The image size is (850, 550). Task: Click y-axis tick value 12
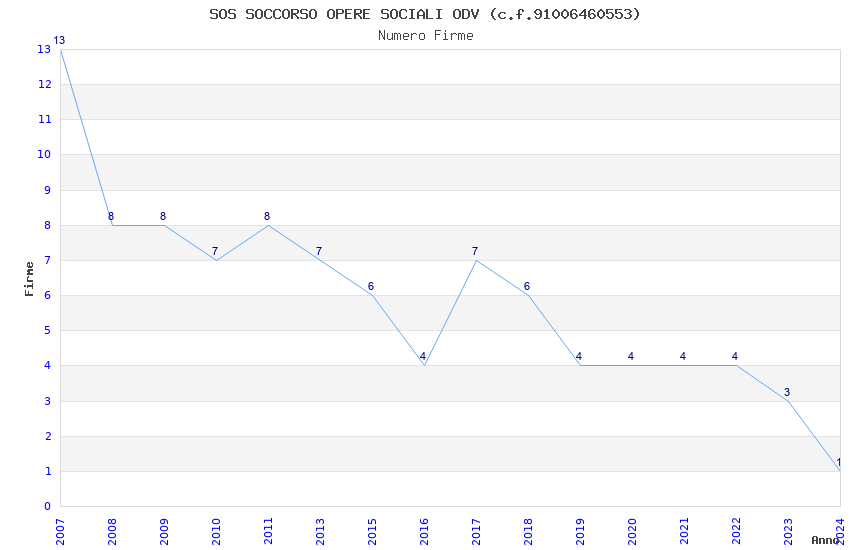click(x=44, y=84)
